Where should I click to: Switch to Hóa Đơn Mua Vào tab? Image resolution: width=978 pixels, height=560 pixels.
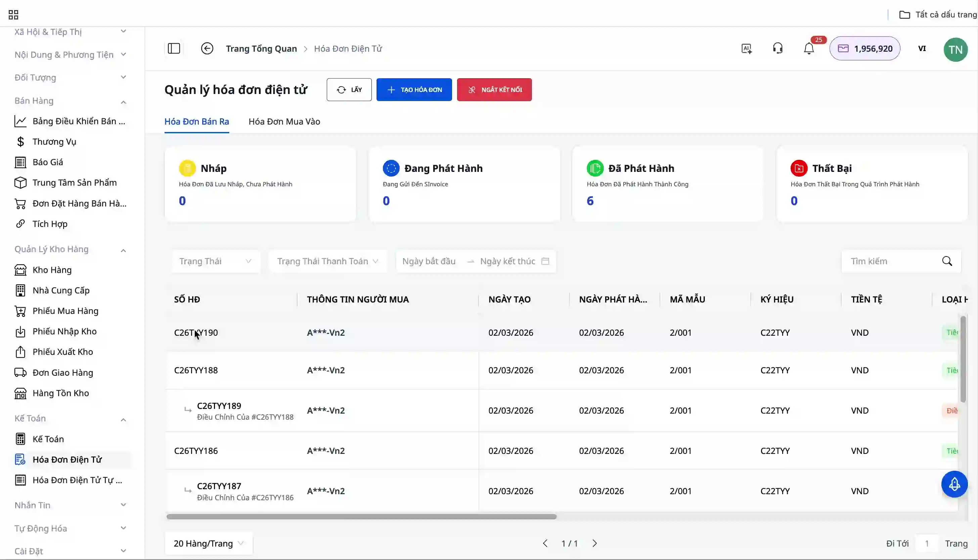[284, 122]
